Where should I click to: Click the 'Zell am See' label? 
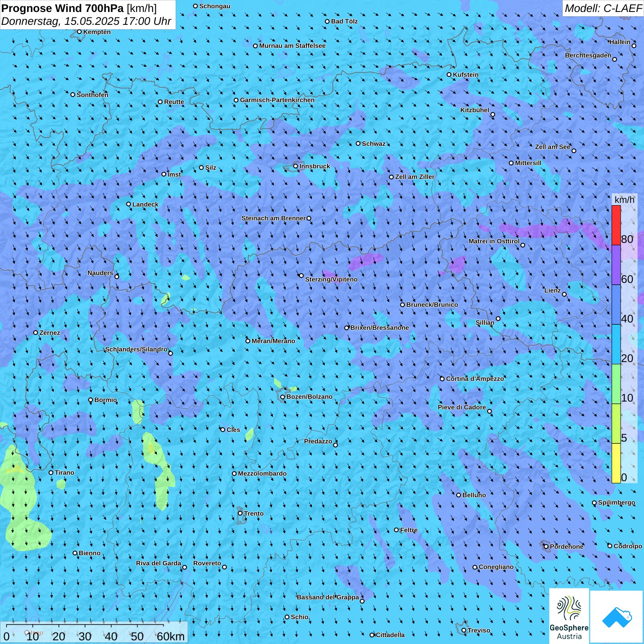tap(552, 147)
